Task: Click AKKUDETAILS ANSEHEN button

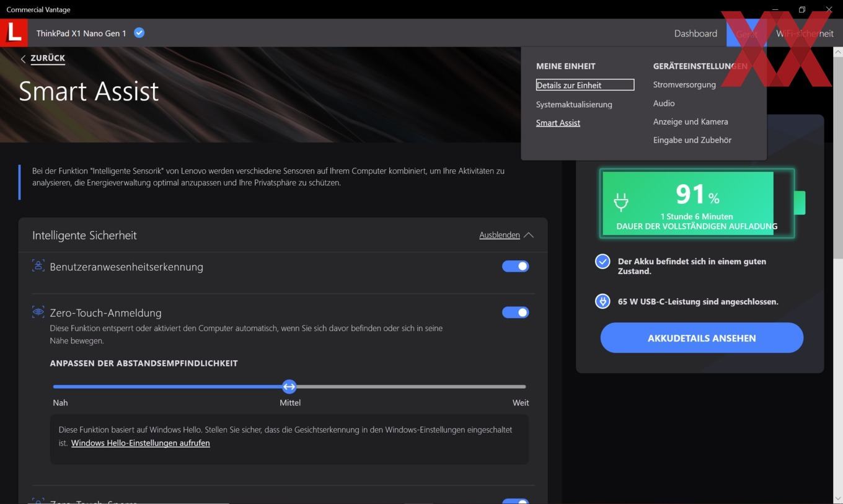Action: tap(702, 338)
